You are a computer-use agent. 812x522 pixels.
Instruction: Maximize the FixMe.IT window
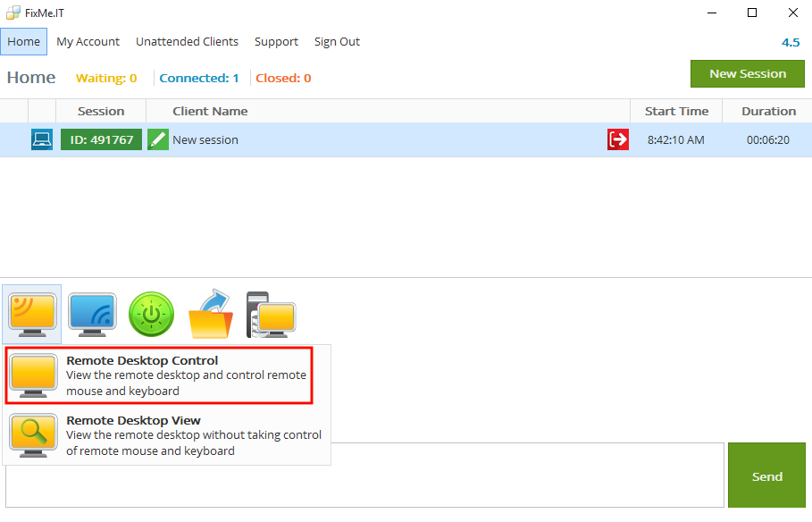click(752, 13)
